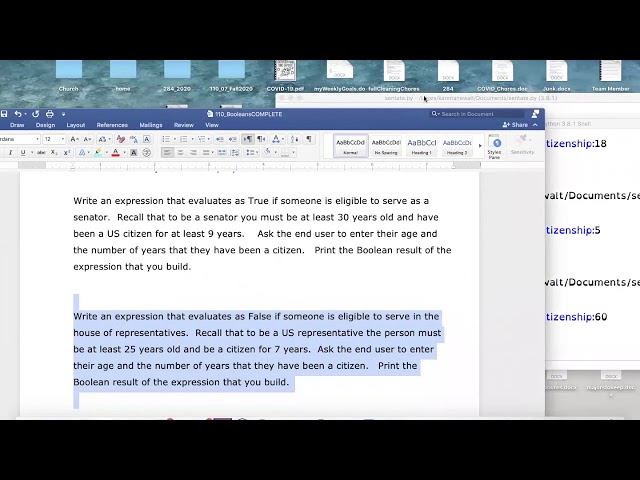Click the Sort icon in ribbon
The width and height of the screenshot is (640, 480).
tap(294, 139)
